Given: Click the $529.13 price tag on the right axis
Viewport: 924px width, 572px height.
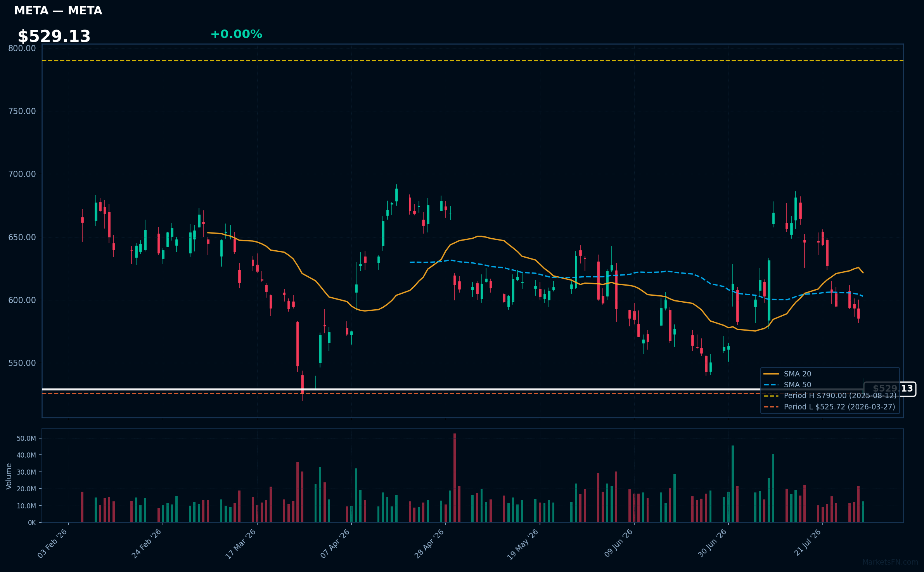Looking at the screenshot, I should [890, 389].
